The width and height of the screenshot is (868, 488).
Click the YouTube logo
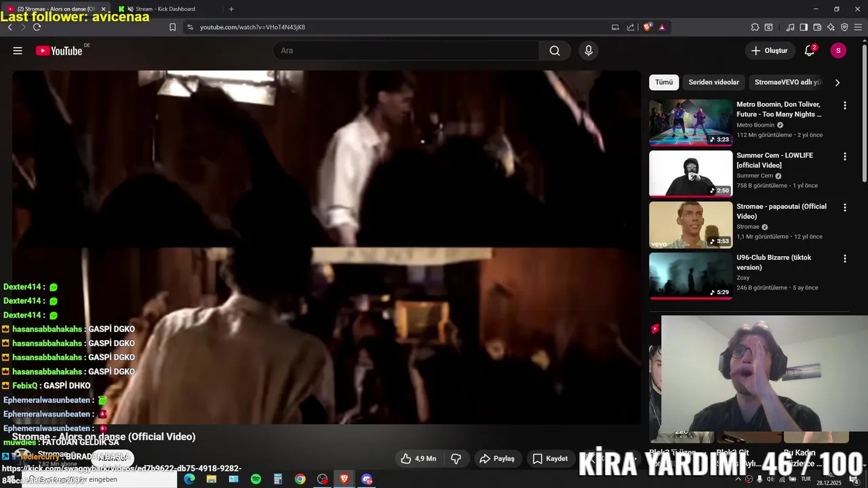(59, 51)
